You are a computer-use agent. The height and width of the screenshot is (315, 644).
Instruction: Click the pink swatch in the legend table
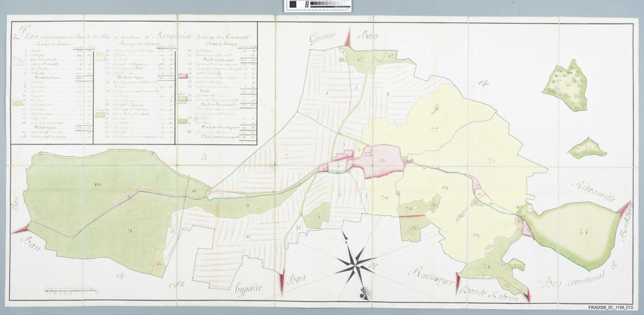[x=185, y=77]
